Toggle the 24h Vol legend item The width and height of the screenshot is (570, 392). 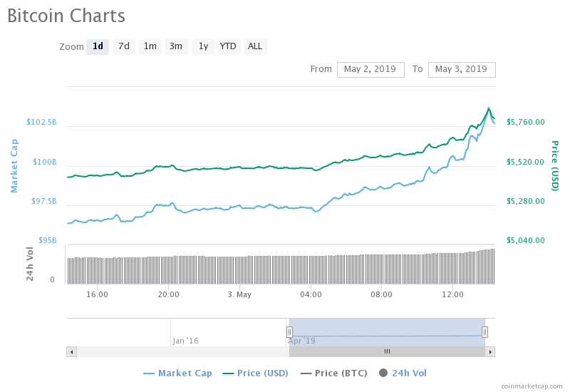pos(403,373)
